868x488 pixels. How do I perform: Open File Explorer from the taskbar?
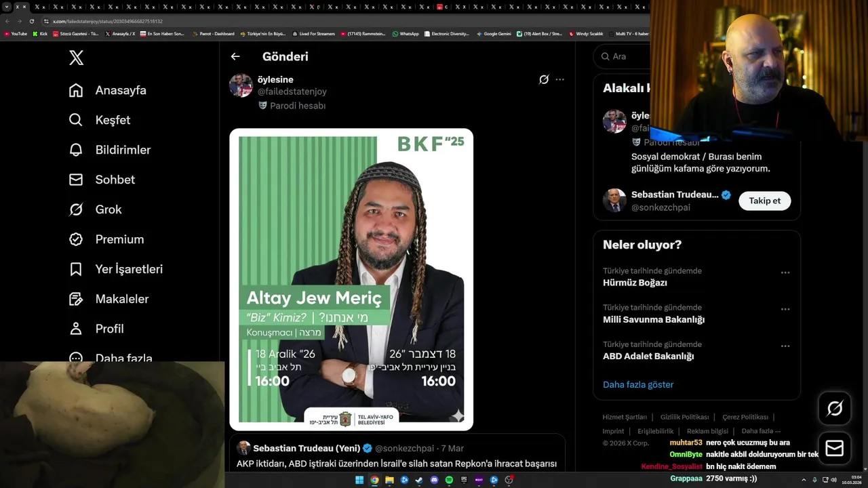(x=389, y=480)
